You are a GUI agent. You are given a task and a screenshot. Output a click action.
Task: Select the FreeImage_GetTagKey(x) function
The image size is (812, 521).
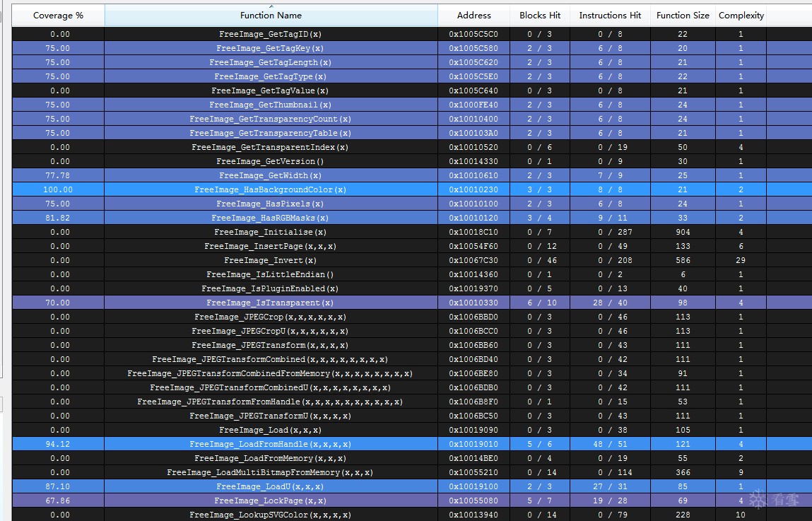point(271,48)
